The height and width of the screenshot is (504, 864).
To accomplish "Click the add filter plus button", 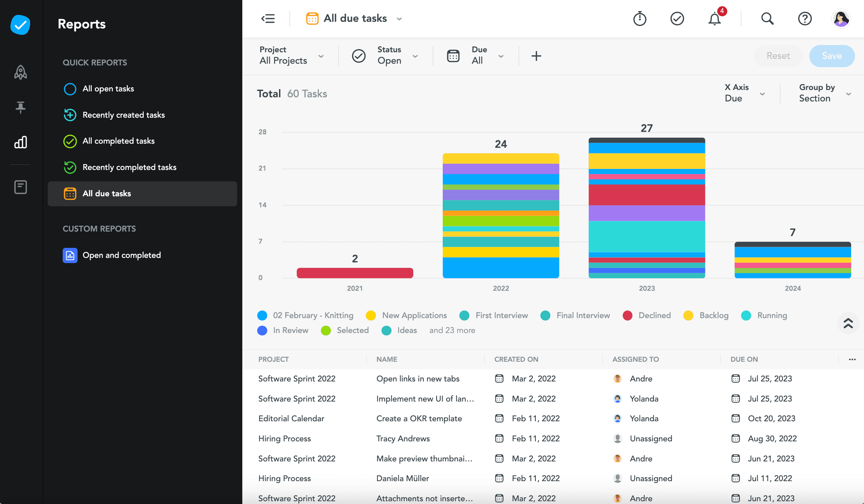I will pos(536,56).
